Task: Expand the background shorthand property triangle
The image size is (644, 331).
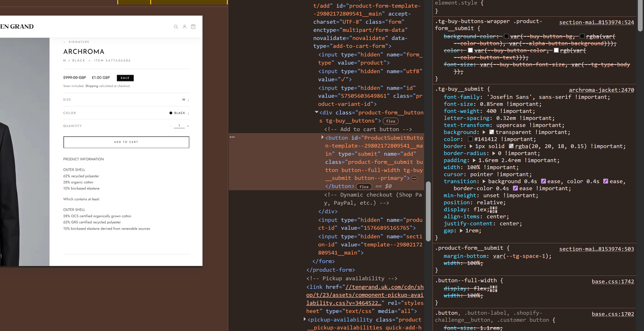Action: (485, 132)
